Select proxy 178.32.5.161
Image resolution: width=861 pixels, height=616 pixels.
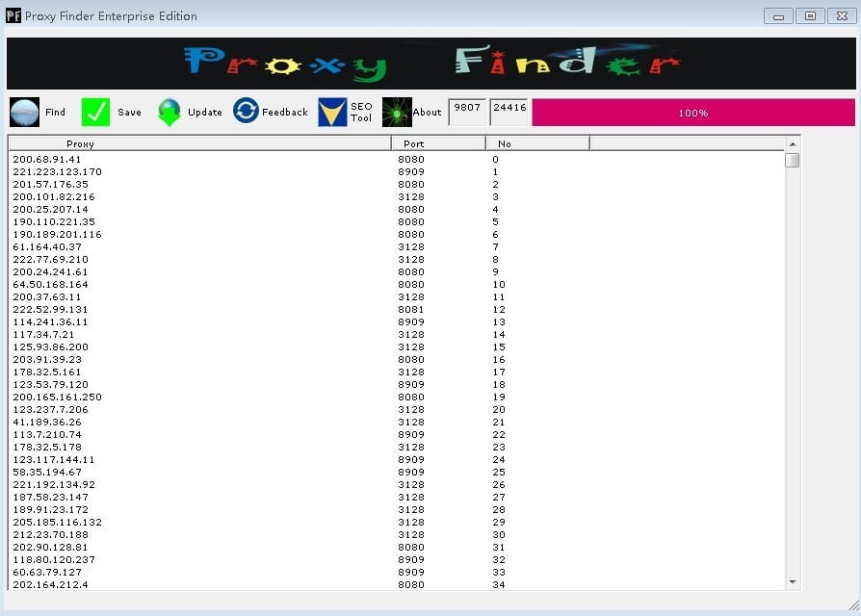(46, 372)
